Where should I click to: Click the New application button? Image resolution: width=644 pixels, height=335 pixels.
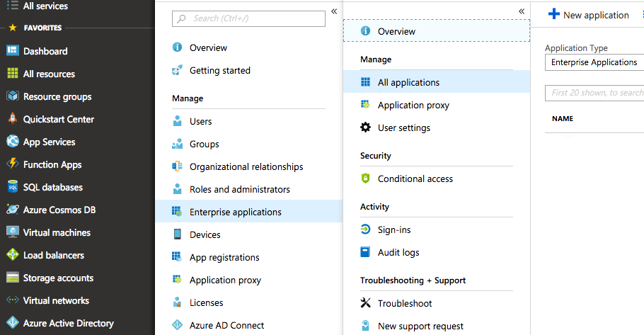click(589, 15)
